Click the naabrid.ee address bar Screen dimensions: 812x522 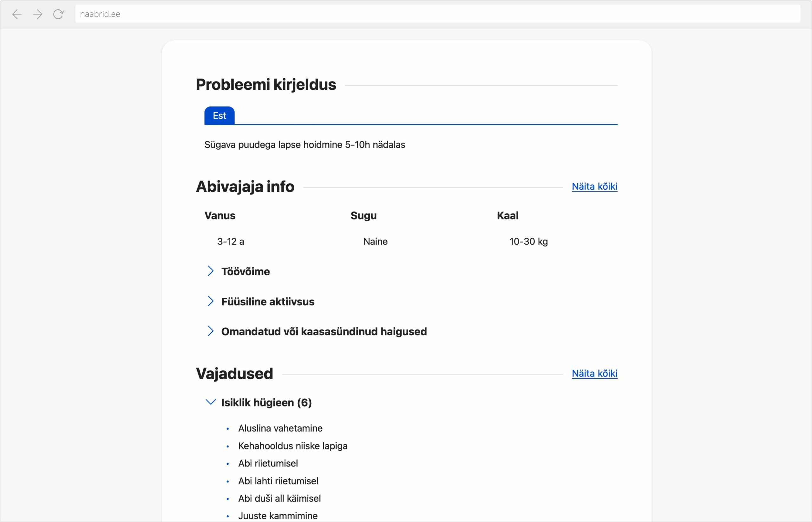tap(438, 14)
